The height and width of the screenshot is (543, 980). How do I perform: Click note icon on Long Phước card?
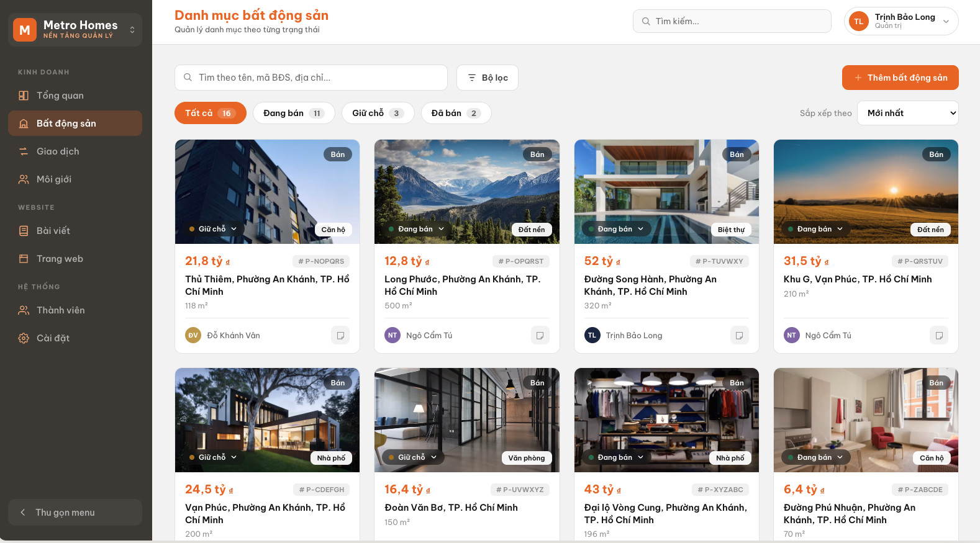[x=540, y=336]
